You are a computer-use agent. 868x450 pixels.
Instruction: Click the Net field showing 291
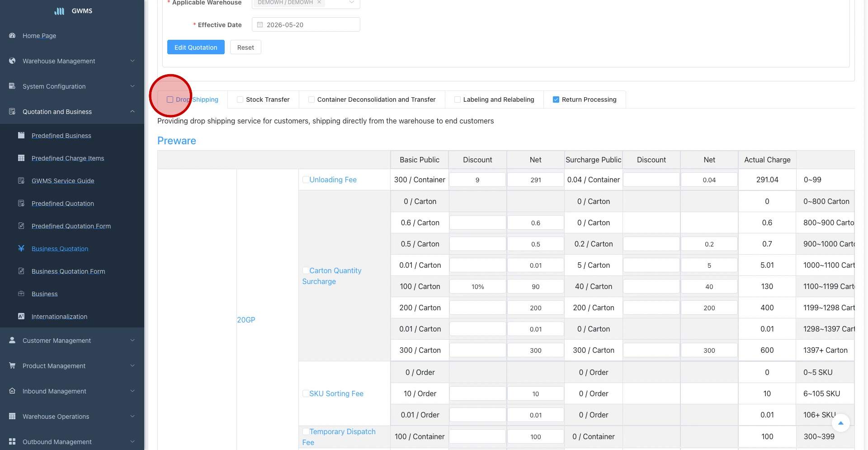click(536, 180)
